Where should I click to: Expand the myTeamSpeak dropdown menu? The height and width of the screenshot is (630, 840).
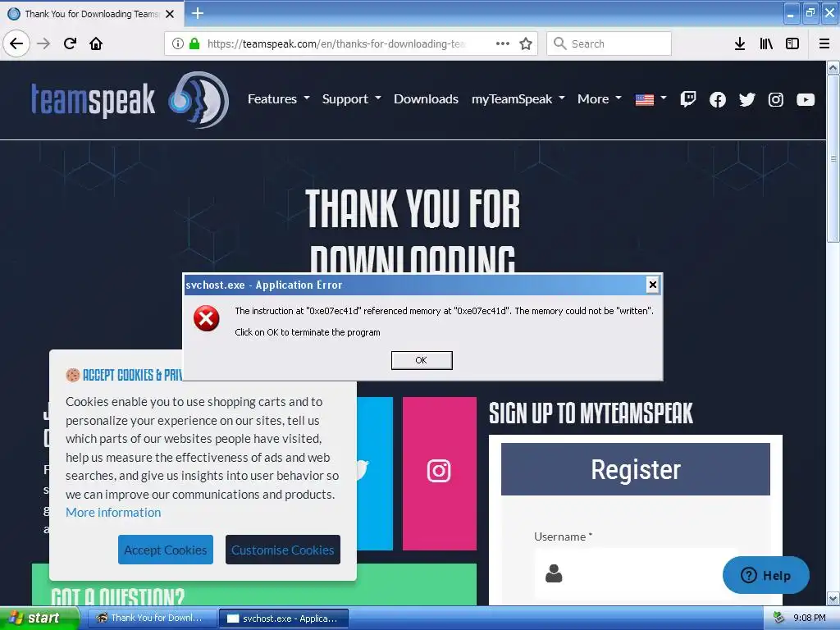tap(518, 99)
